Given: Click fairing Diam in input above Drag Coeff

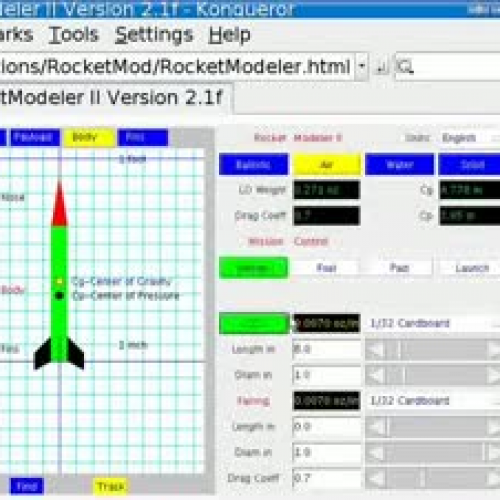Looking at the screenshot, I should point(327,452).
